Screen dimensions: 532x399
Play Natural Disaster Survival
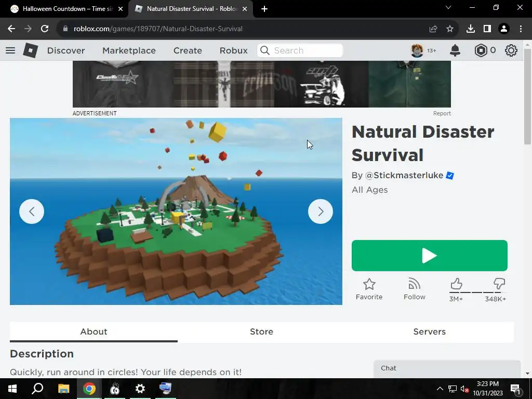tap(430, 256)
